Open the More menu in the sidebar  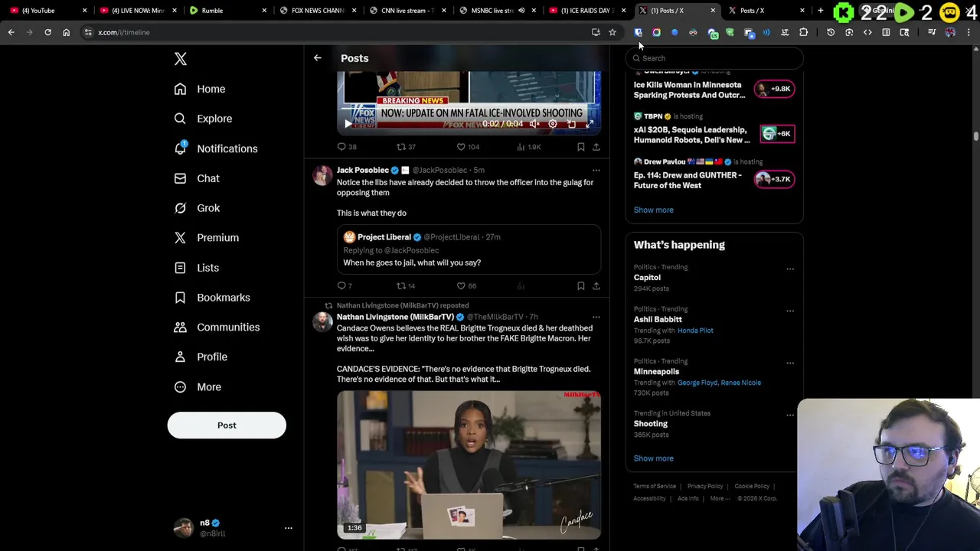point(198,387)
